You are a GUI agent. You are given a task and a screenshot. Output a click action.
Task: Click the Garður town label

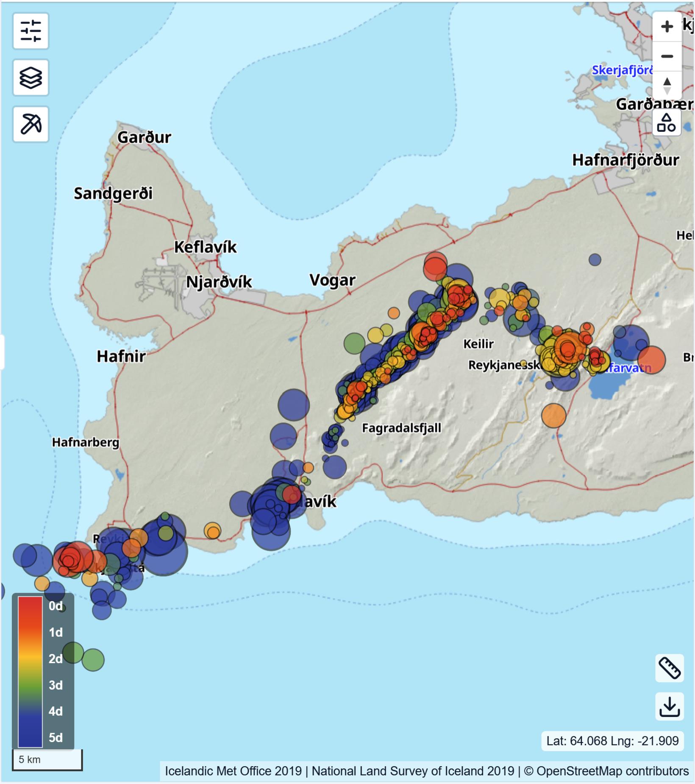tap(144, 137)
